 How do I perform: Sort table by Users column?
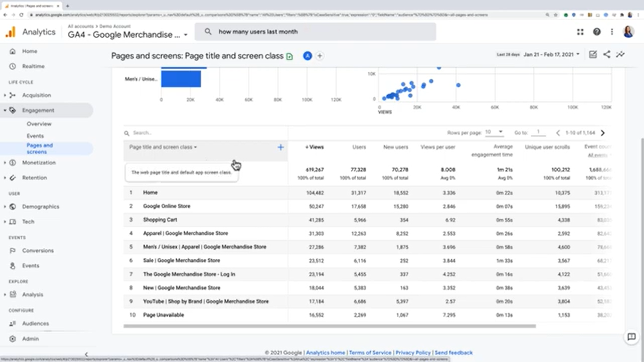[359, 147]
